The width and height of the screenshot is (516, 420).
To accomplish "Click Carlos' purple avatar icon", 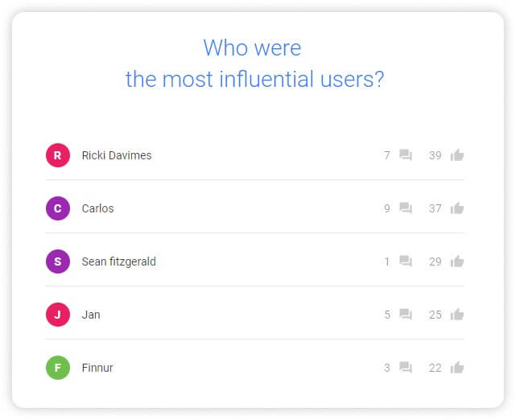I will [x=57, y=208].
